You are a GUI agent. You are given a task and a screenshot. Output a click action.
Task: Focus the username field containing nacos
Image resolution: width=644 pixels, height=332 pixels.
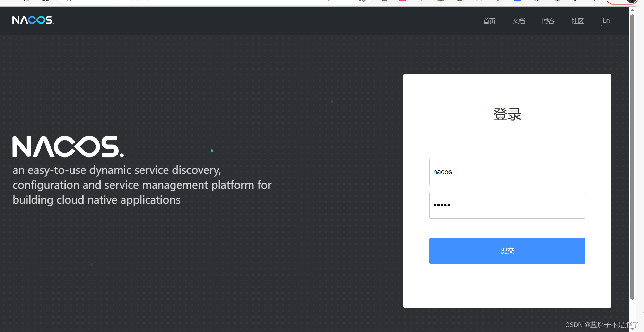coord(507,172)
